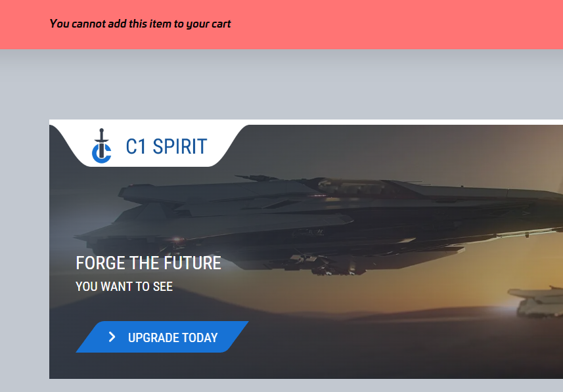Click the chevron arrow inside Upgrade Today
The width and height of the screenshot is (563, 392).
pyautogui.click(x=112, y=337)
